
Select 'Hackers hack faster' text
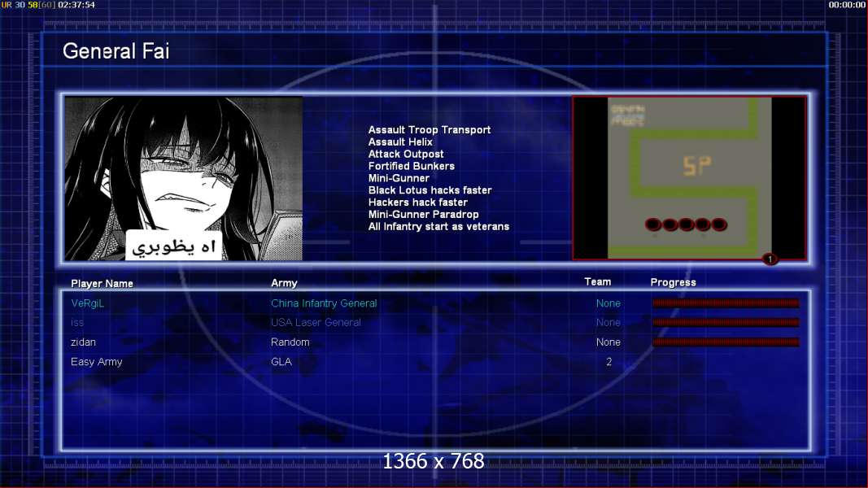pyautogui.click(x=418, y=203)
